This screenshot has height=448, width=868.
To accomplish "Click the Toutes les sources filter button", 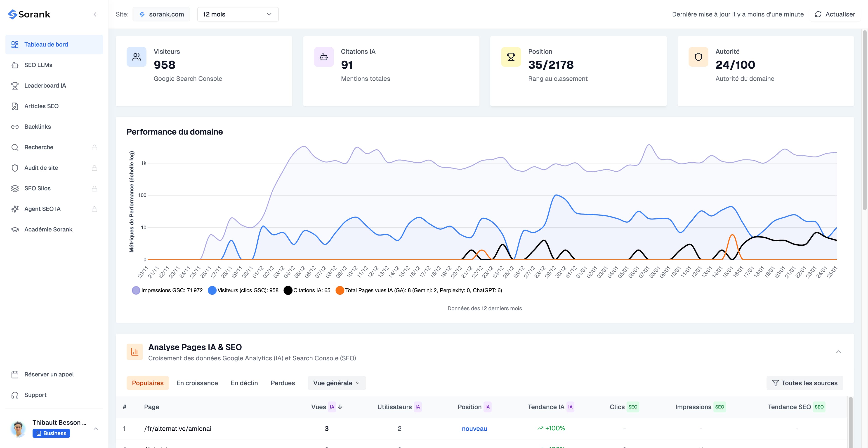I will pyautogui.click(x=804, y=383).
